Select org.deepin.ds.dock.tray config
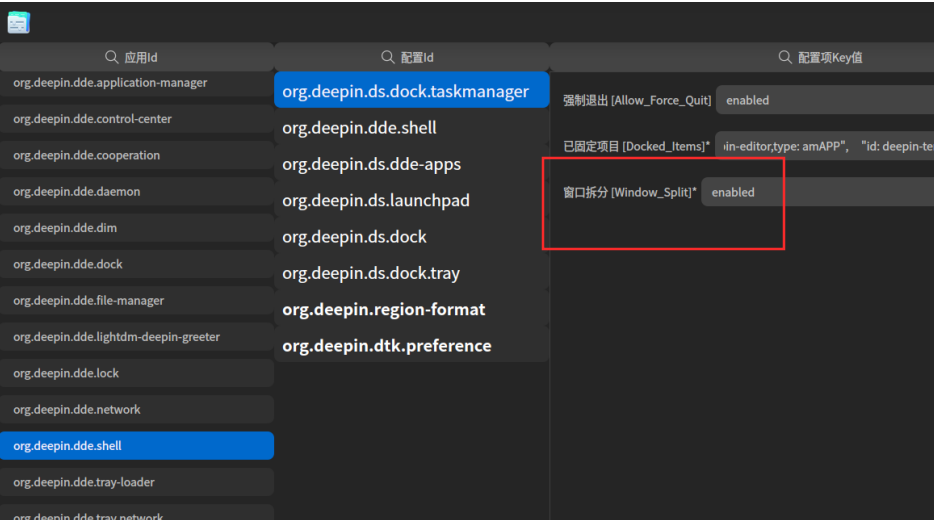The height and width of the screenshot is (520, 934). click(412, 273)
